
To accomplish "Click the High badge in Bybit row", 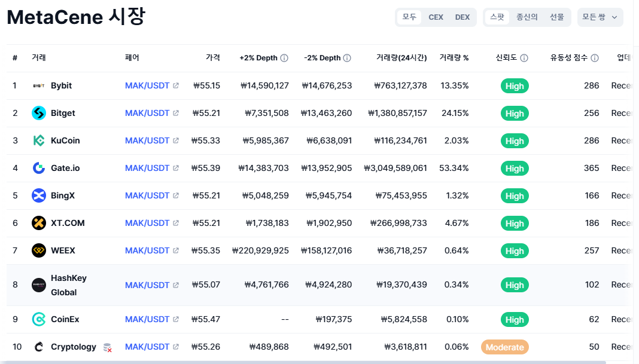I will click(x=515, y=86).
